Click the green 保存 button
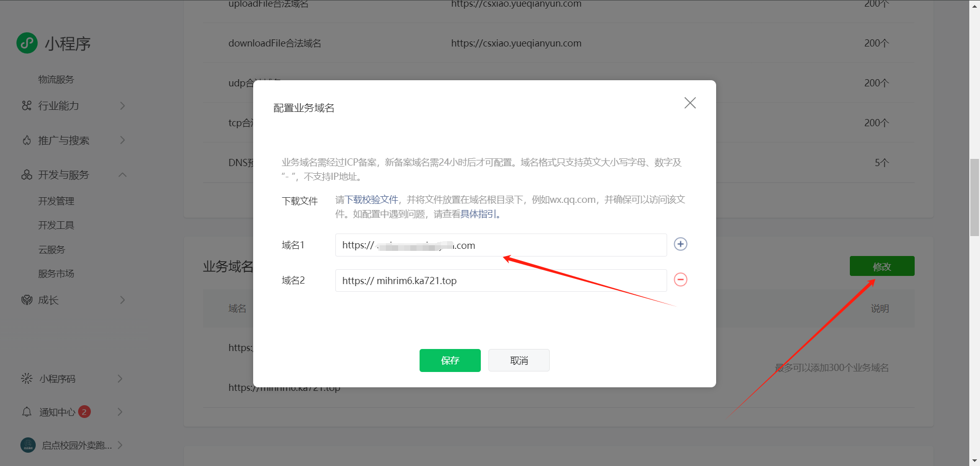980x466 pixels. [x=450, y=360]
